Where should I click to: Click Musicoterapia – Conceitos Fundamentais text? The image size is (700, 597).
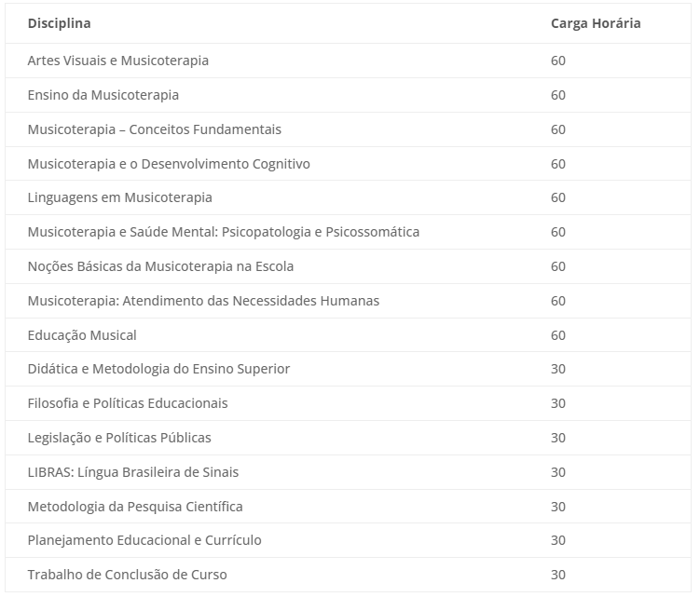(x=155, y=129)
